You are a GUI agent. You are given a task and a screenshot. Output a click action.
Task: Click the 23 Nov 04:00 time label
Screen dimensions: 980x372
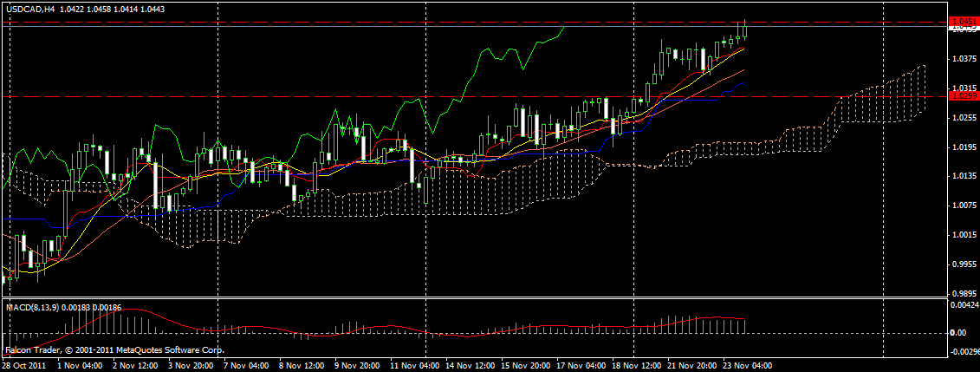745,366
